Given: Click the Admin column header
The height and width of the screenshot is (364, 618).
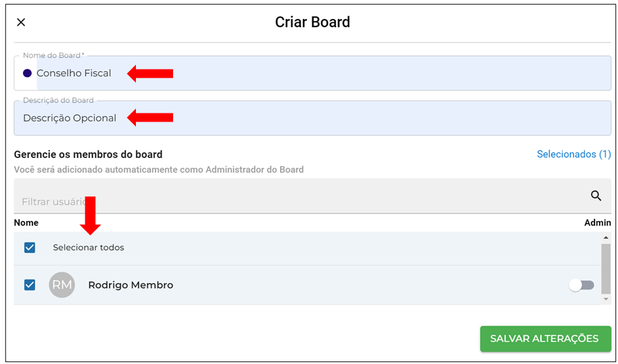Looking at the screenshot, I should tap(598, 223).
